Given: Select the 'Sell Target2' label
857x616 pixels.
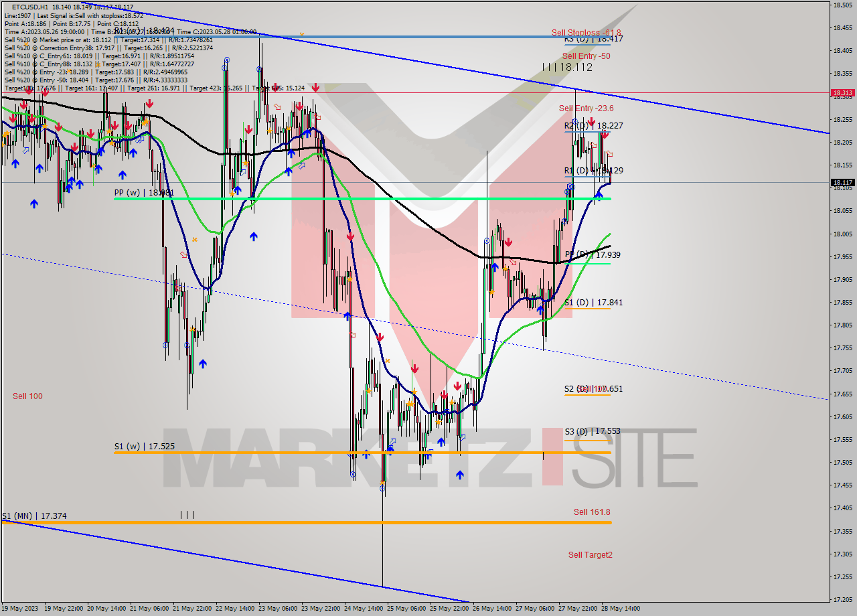Looking at the screenshot, I should pos(591,554).
